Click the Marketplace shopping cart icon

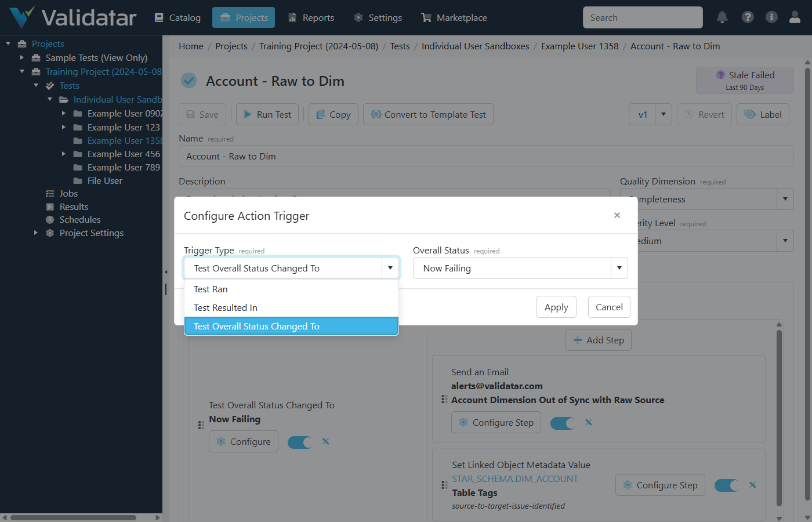427,17
